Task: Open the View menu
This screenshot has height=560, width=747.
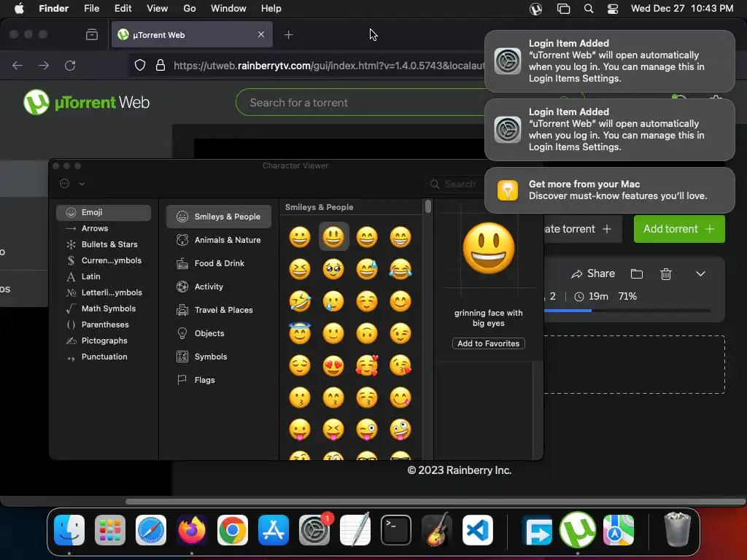Action: (158, 9)
